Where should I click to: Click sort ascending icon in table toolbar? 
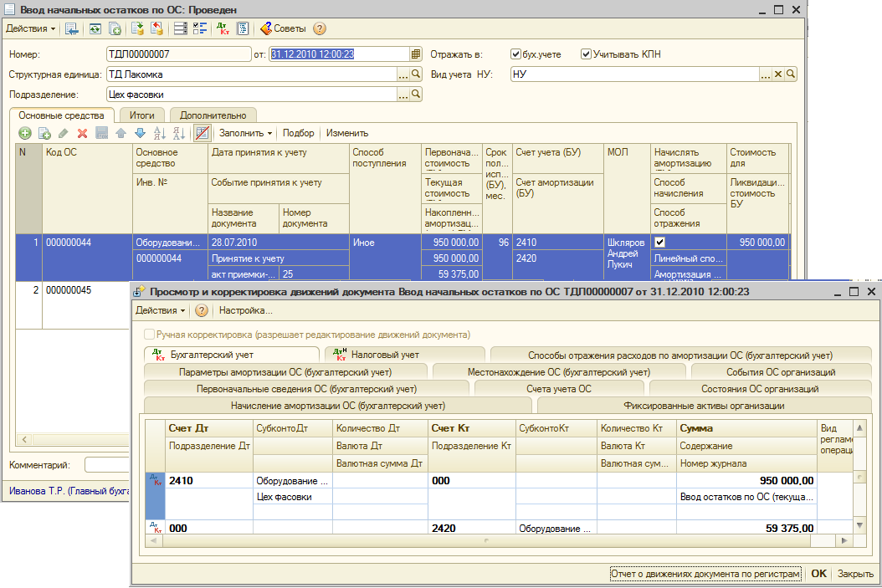pyautogui.click(x=159, y=133)
